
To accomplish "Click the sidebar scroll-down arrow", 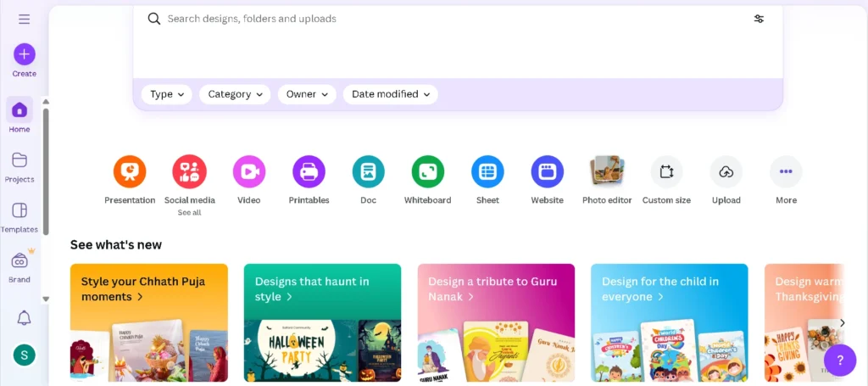I will click(46, 299).
